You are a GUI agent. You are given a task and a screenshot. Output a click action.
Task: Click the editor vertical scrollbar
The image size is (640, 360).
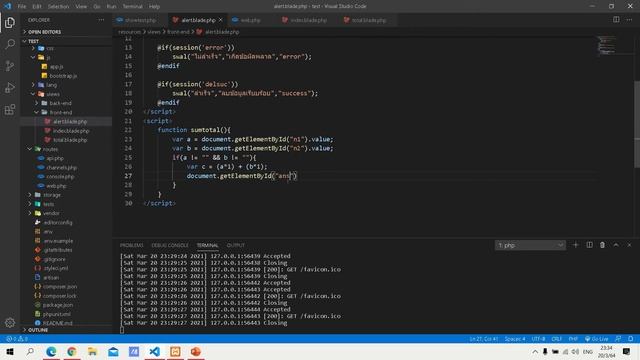point(637,124)
